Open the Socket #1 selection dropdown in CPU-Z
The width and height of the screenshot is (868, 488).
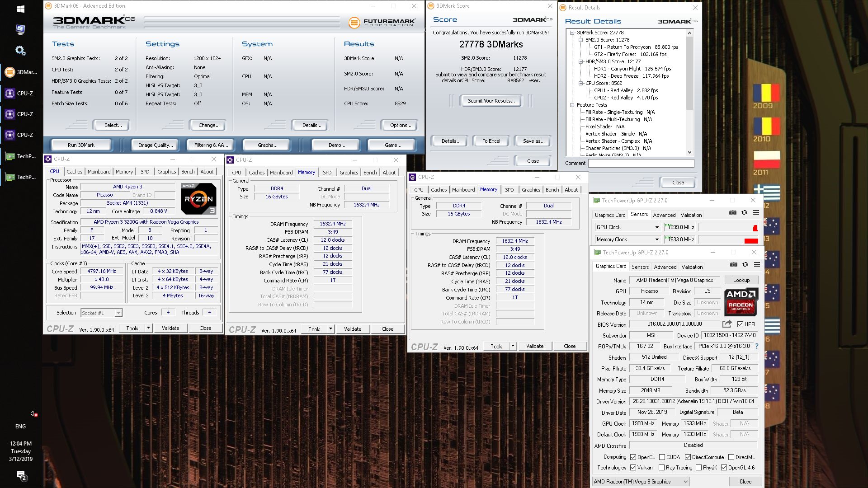pyautogui.click(x=101, y=313)
